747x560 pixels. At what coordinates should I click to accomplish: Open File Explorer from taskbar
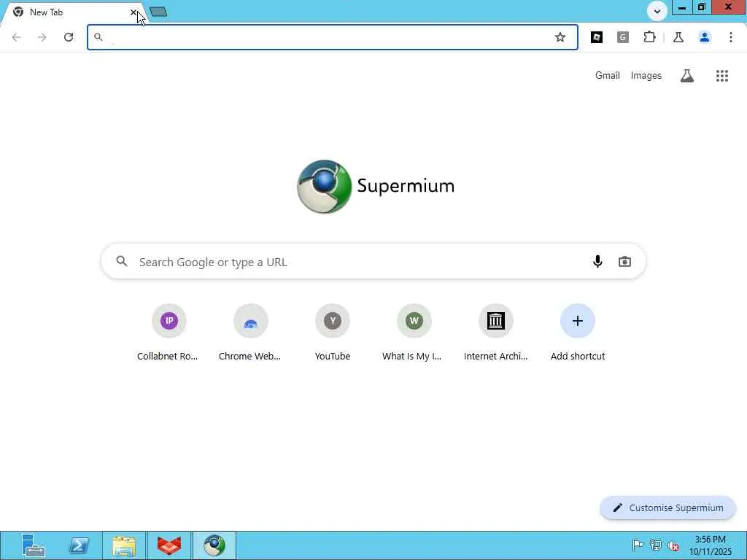pos(124,545)
